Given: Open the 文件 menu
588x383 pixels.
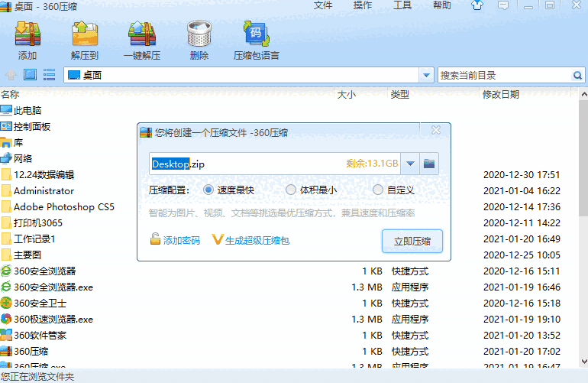Looking at the screenshot, I should [x=323, y=5].
